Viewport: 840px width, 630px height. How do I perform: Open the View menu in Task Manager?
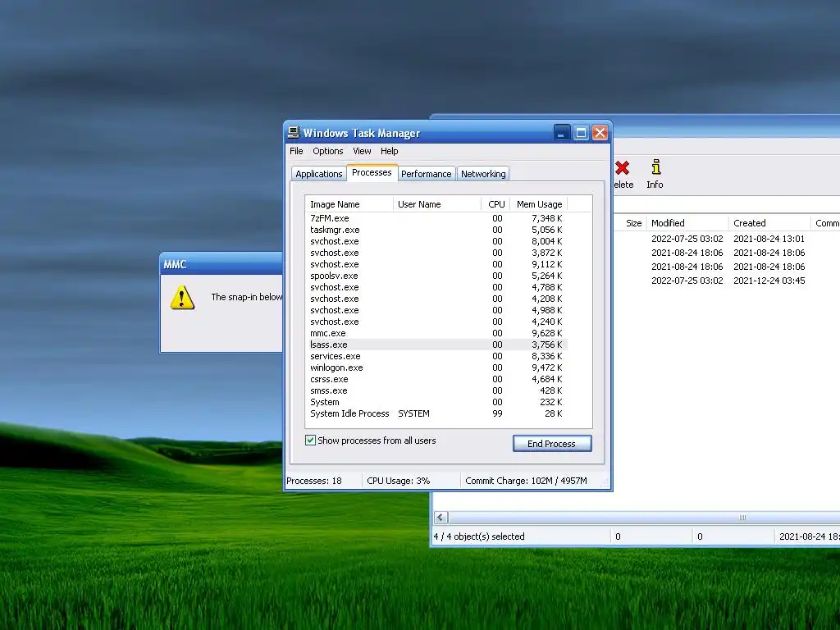pos(362,151)
